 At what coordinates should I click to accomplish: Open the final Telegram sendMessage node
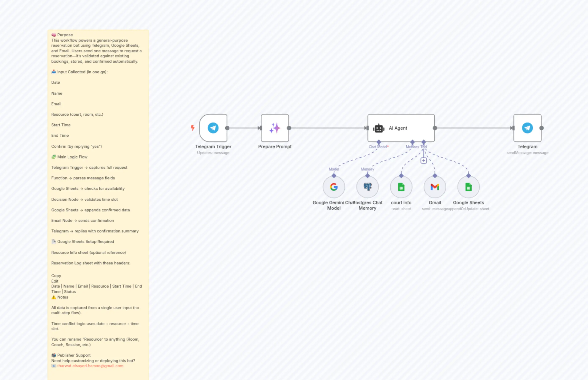[x=527, y=128]
